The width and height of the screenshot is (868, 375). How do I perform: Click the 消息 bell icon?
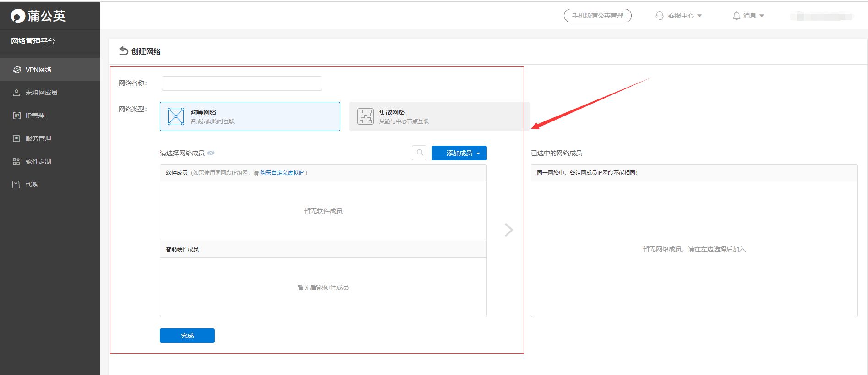click(x=737, y=16)
